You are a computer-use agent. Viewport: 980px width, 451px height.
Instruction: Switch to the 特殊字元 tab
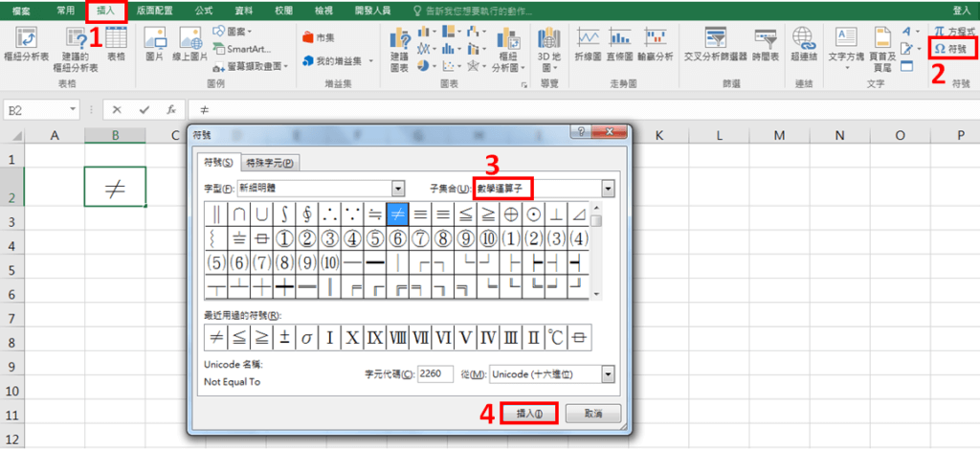pyautogui.click(x=269, y=163)
